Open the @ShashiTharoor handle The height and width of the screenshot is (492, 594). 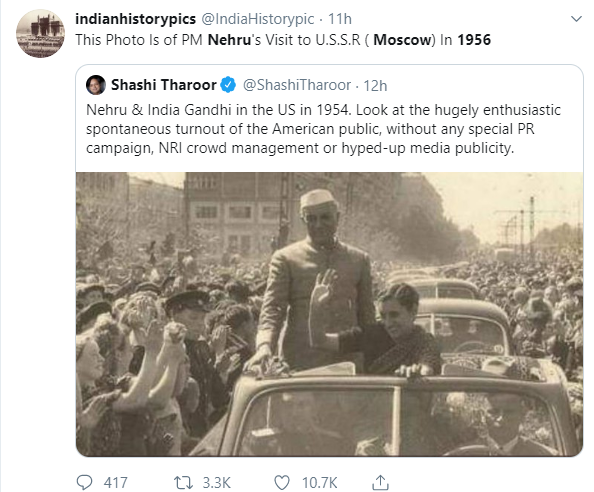(297, 85)
